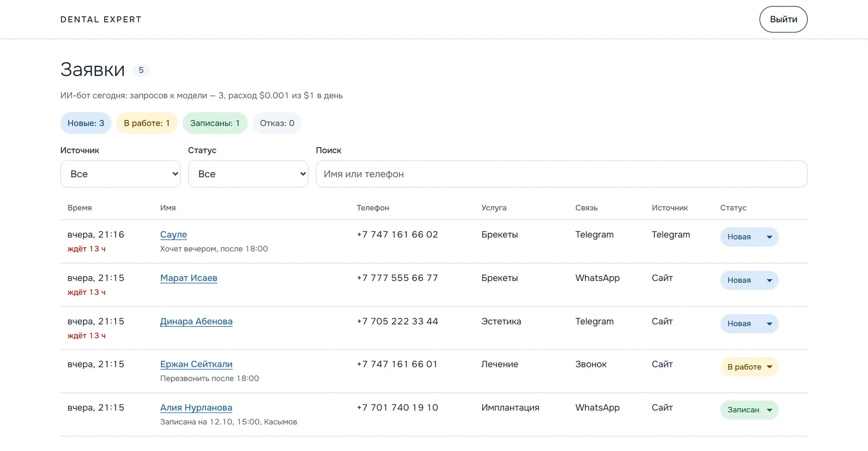Filter by Отказ: 0 chip
Image resolution: width=868 pixels, height=451 pixels.
tap(277, 123)
